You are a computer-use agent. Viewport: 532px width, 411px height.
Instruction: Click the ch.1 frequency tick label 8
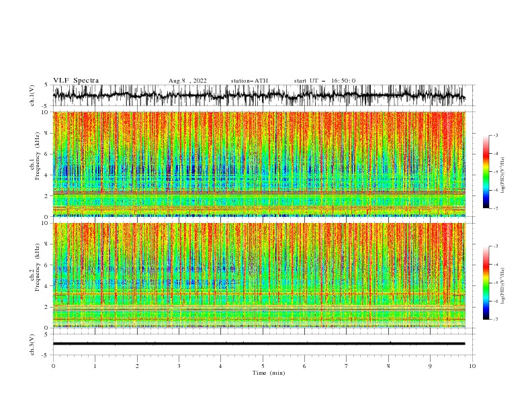(x=46, y=133)
